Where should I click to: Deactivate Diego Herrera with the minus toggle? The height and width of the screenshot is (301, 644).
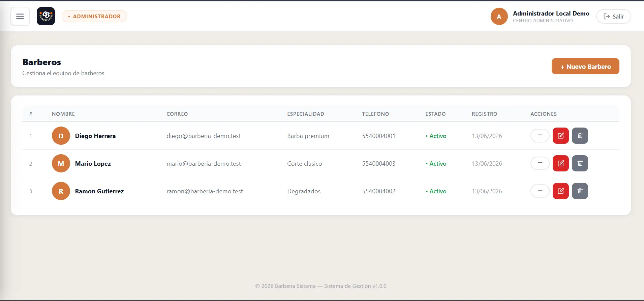[x=540, y=136]
